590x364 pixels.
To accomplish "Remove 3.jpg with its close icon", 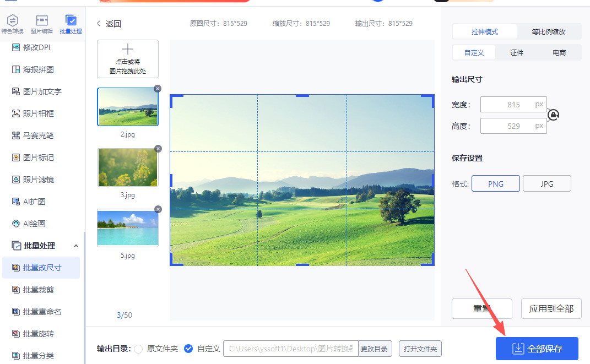I will pos(159,149).
